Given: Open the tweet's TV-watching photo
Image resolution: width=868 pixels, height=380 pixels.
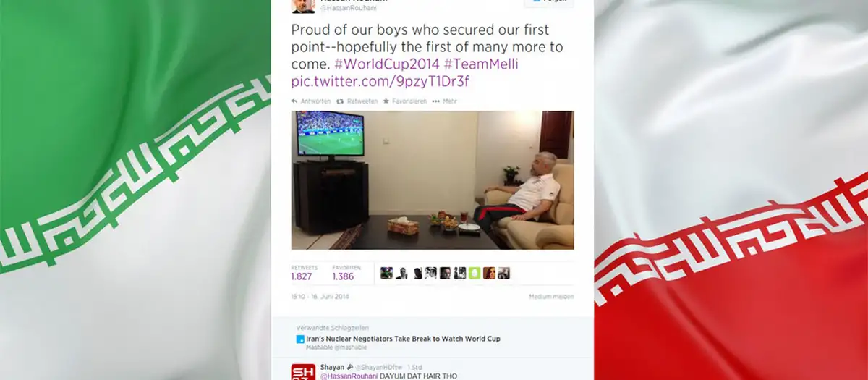Looking at the screenshot, I should click(x=433, y=180).
